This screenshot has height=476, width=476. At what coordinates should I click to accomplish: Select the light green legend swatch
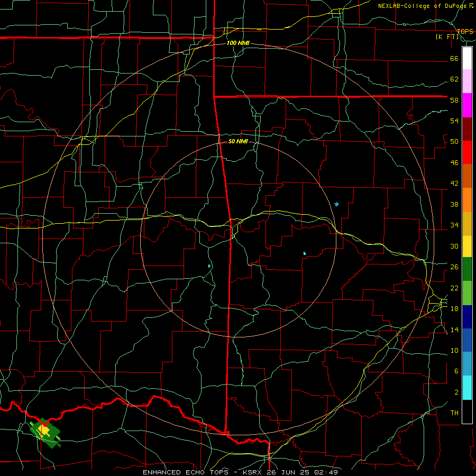pyautogui.click(x=467, y=293)
